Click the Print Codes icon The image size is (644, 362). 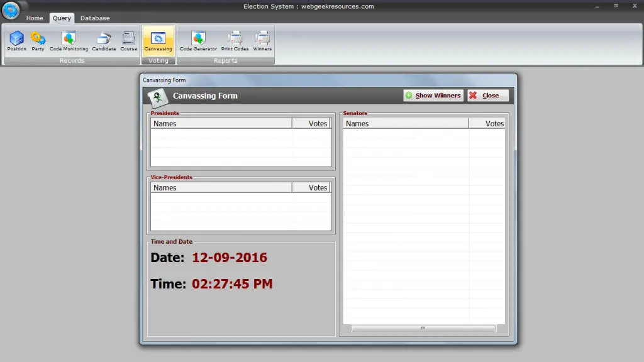point(235,41)
